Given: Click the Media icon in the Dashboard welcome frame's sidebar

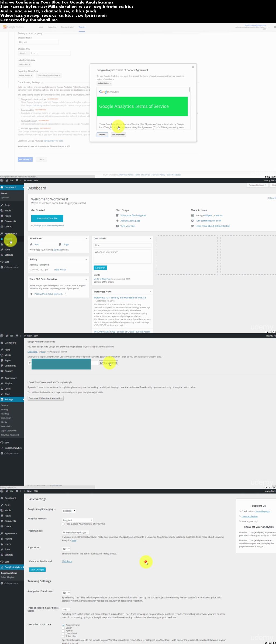Looking at the screenshot, I should [2, 211].
